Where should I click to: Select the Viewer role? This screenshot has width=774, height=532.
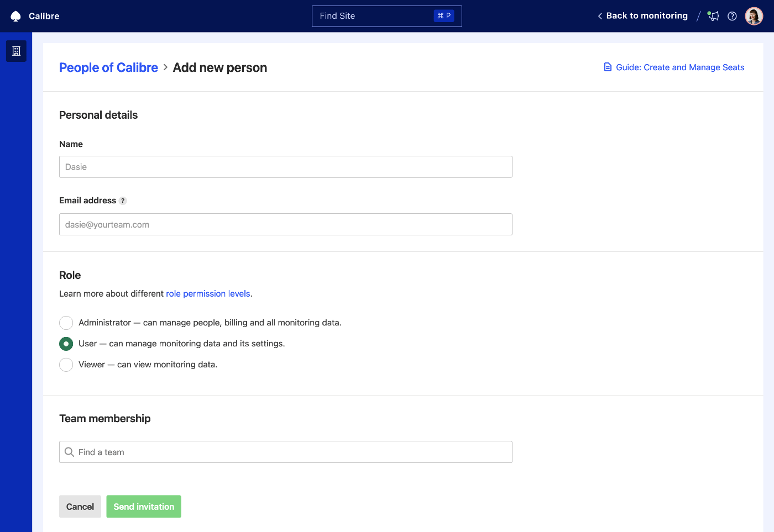click(x=66, y=365)
